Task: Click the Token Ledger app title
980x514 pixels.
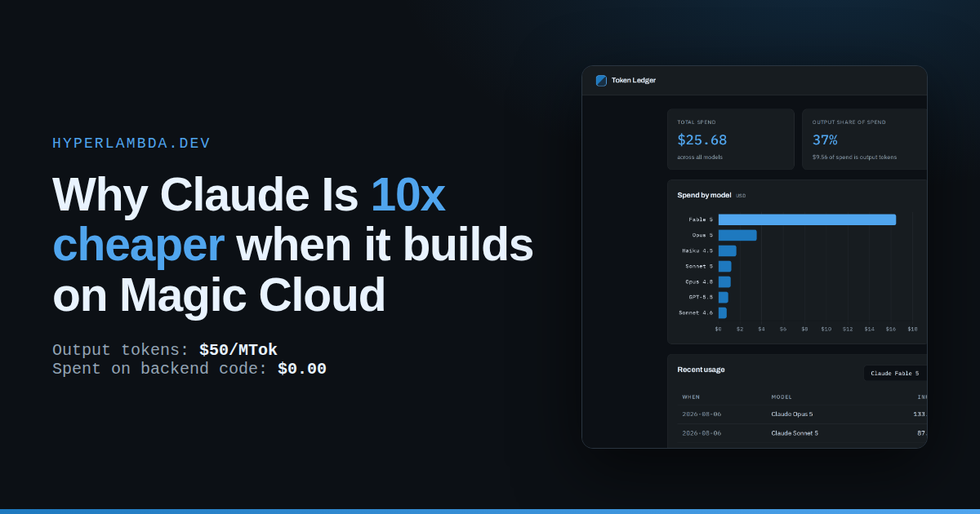Action: click(634, 80)
